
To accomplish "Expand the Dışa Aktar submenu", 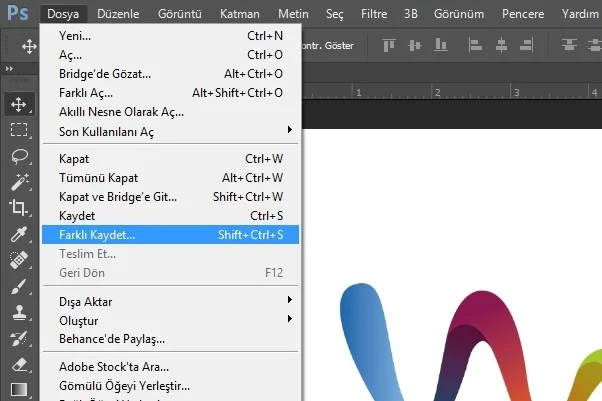I will (x=170, y=302).
